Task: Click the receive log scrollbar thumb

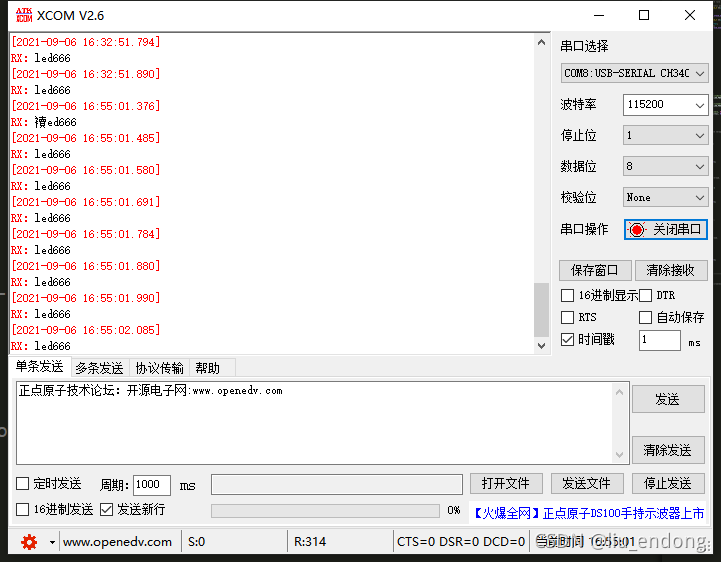Action: click(542, 310)
